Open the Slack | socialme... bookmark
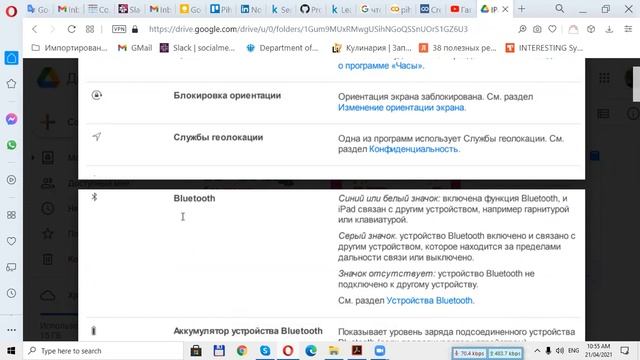Image resolution: width=640 pixels, height=360 pixels. 198,48
